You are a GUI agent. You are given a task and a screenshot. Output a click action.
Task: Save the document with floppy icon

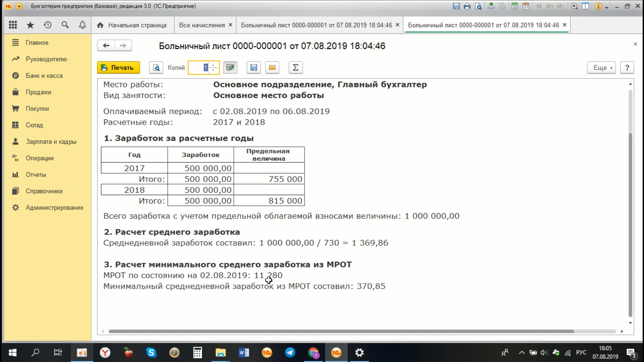254,68
